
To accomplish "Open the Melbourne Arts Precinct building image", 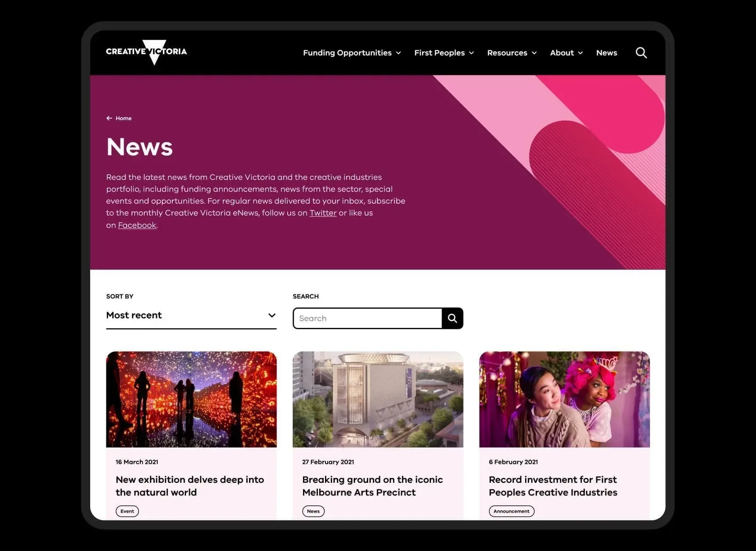I will pyautogui.click(x=378, y=399).
